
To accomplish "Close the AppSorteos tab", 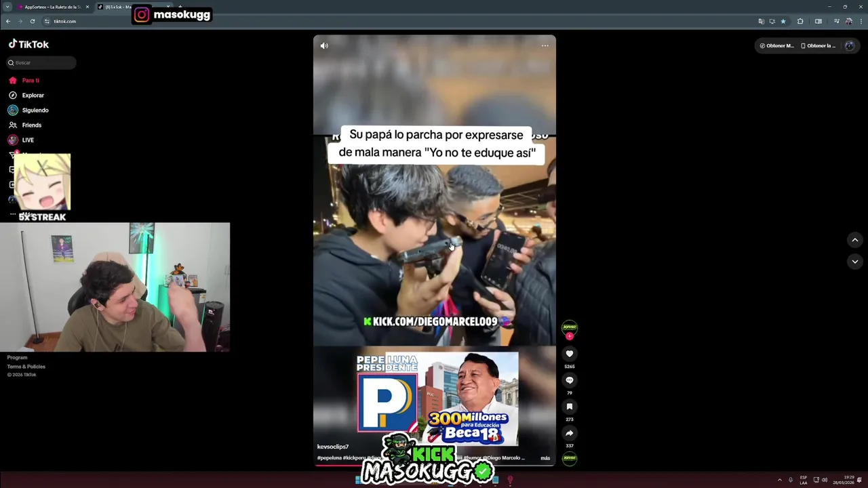I will pos(87,7).
